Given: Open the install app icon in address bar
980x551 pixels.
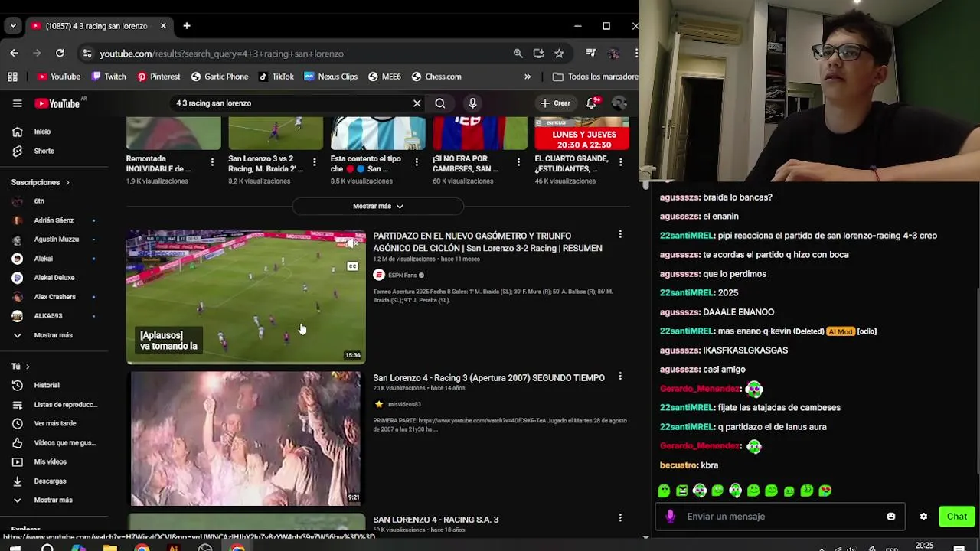Looking at the screenshot, I should tap(538, 53).
